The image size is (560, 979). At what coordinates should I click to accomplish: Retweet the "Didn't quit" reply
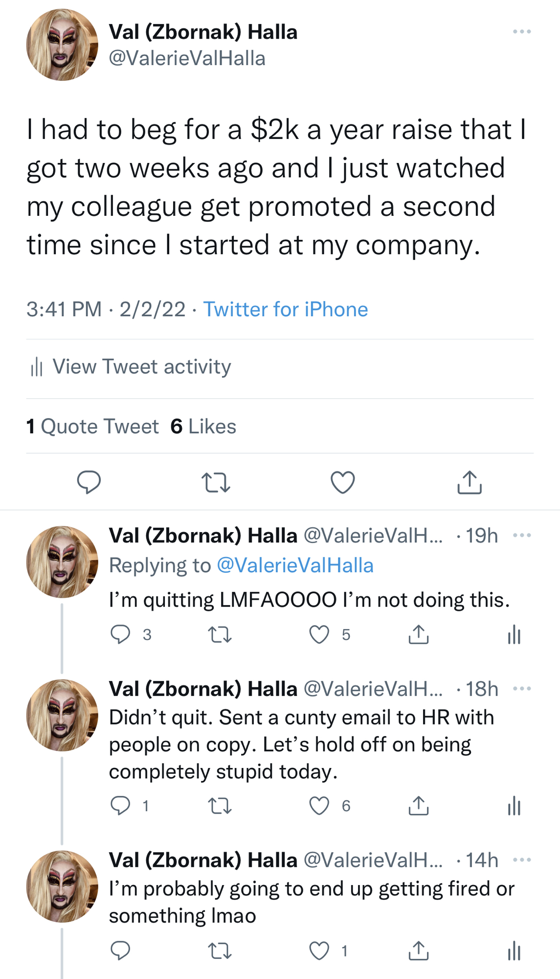[220, 806]
